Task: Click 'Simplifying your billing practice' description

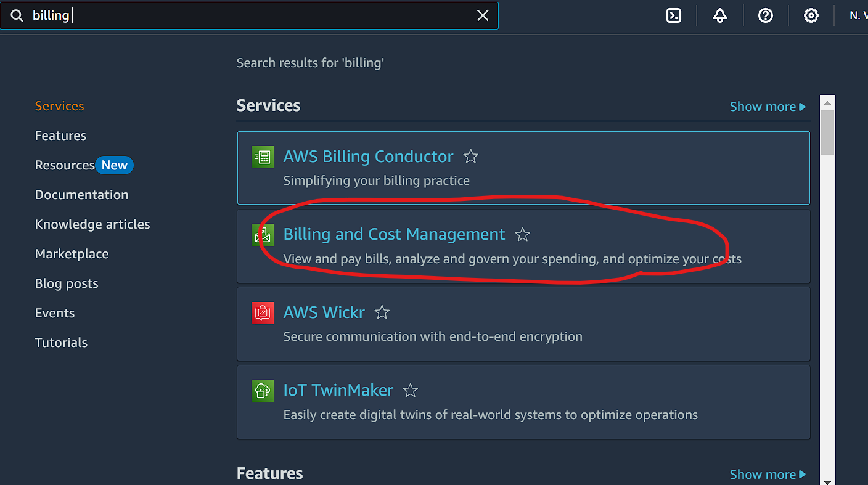Action: [x=376, y=181]
